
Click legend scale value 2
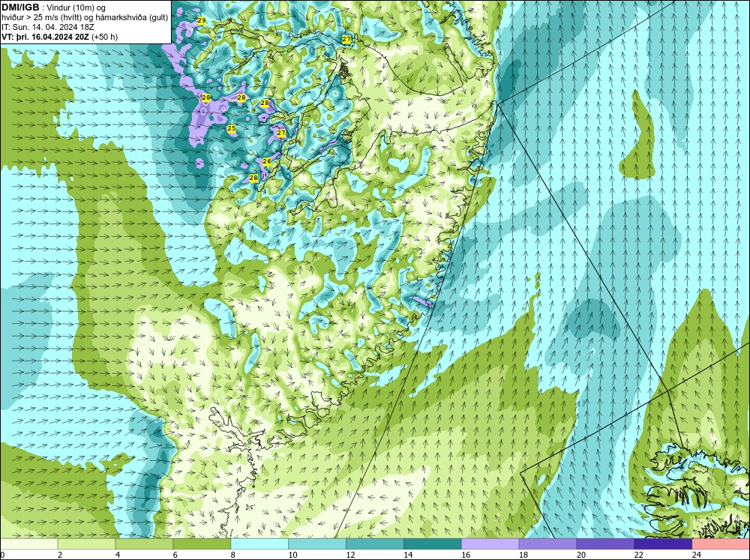point(60,555)
